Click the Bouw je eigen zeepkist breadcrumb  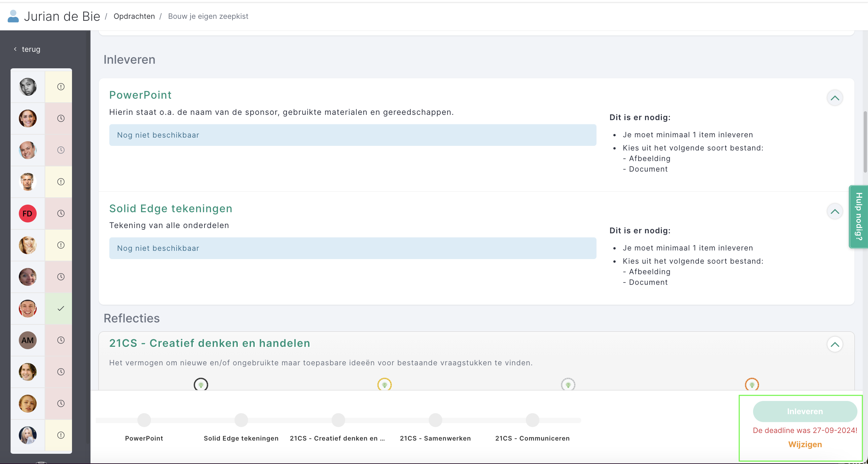208,16
